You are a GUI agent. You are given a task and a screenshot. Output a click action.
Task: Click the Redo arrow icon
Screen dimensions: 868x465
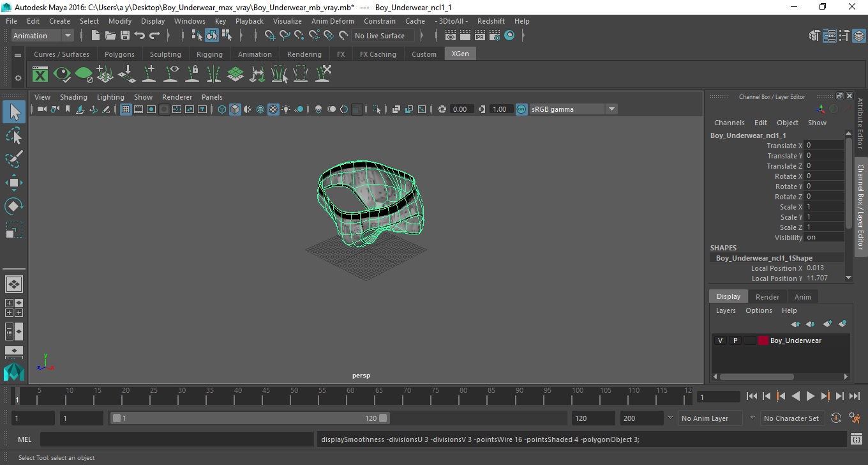pos(154,35)
